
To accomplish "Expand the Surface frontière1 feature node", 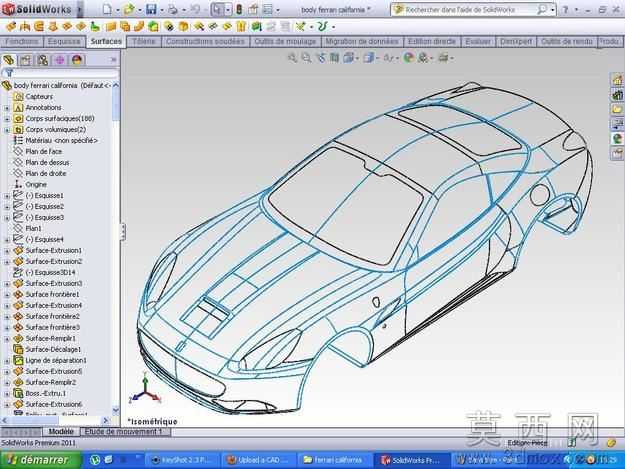I will [x=7, y=295].
